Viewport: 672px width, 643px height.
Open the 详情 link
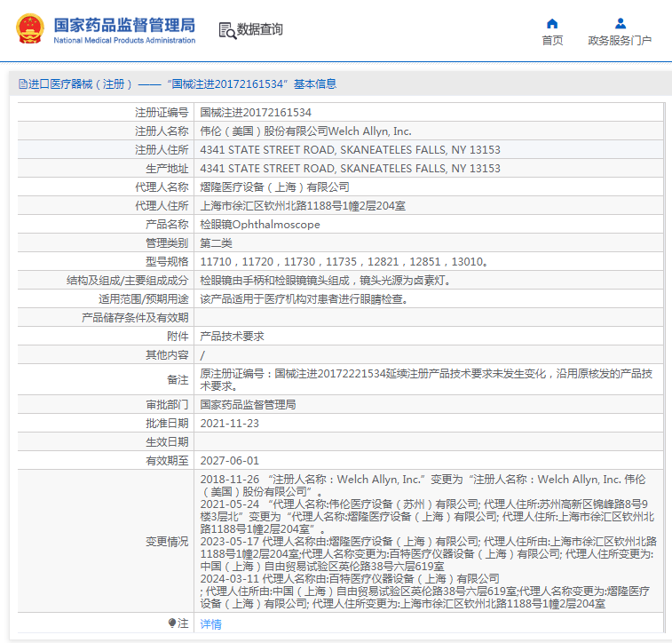coord(211,624)
